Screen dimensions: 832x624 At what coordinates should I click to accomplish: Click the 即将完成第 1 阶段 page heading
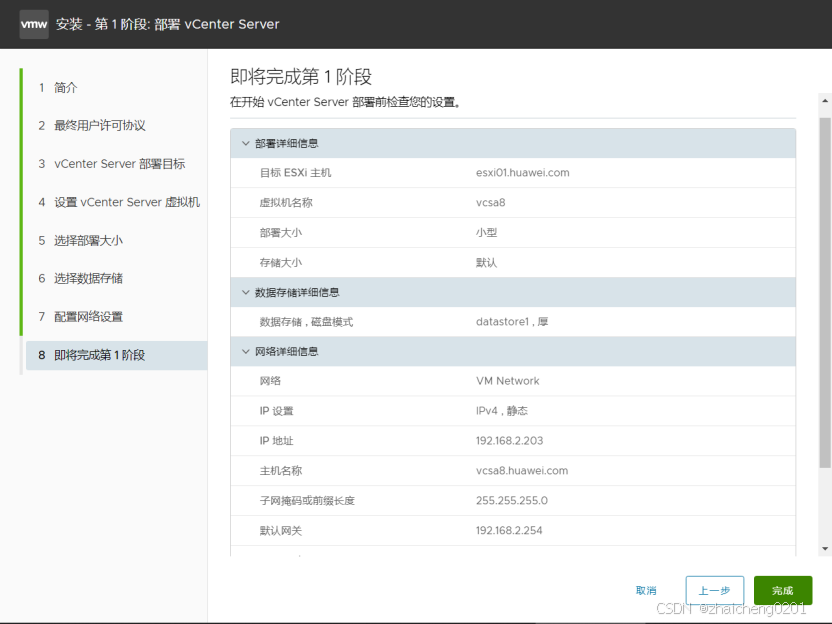tap(301, 77)
